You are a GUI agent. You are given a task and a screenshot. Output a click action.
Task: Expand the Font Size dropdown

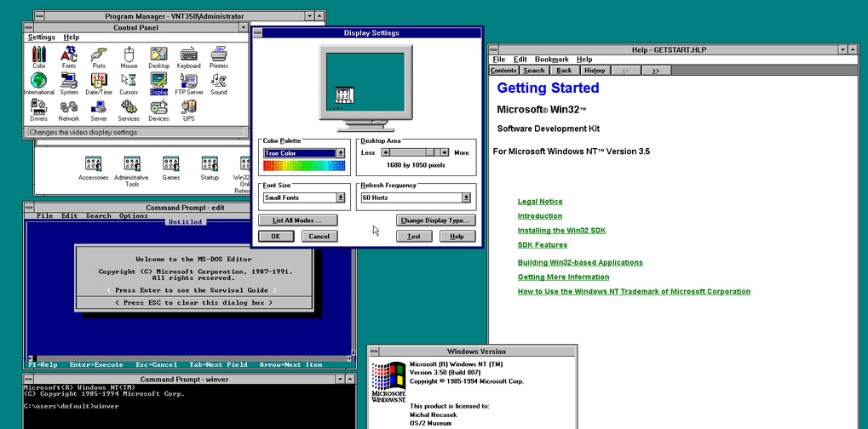(x=340, y=197)
